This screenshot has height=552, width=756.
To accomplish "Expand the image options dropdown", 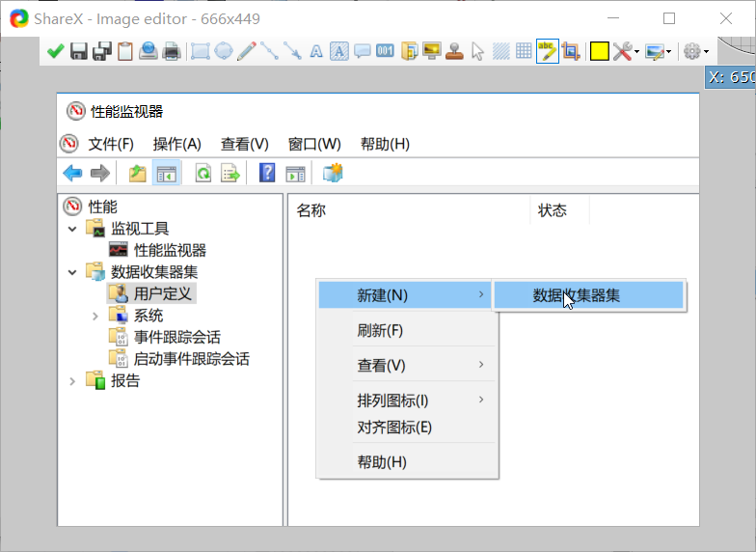I will point(660,51).
